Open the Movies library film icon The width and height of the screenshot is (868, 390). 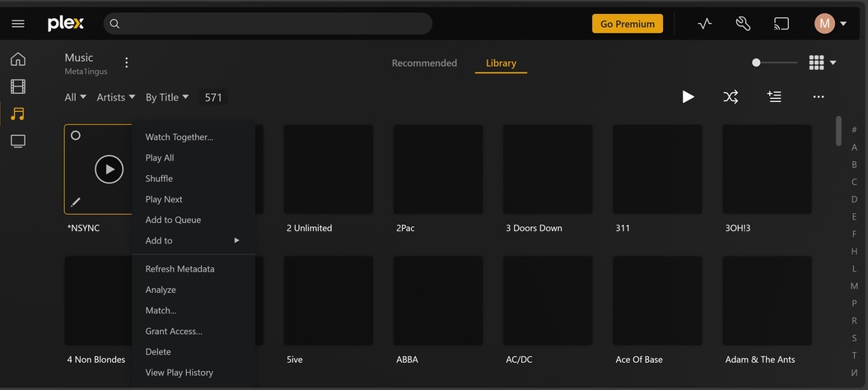coord(18,86)
